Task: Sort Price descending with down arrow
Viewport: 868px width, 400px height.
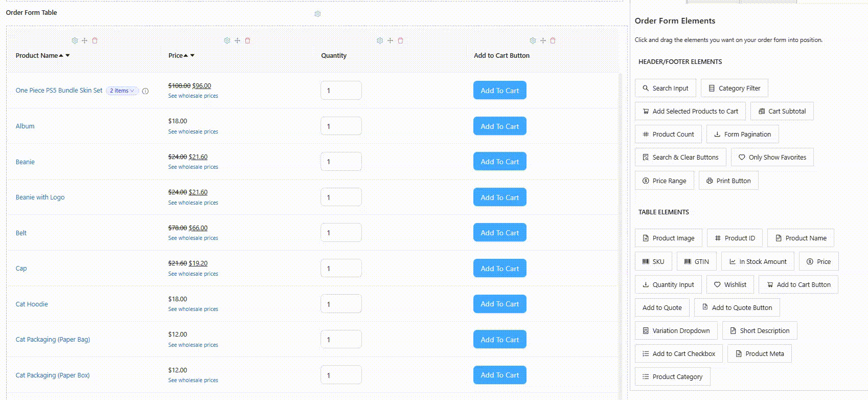Action: pyautogui.click(x=192, y=56)
